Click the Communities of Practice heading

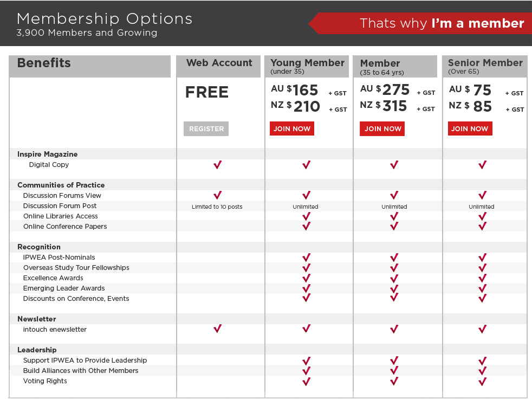click(x=61, y=185)
